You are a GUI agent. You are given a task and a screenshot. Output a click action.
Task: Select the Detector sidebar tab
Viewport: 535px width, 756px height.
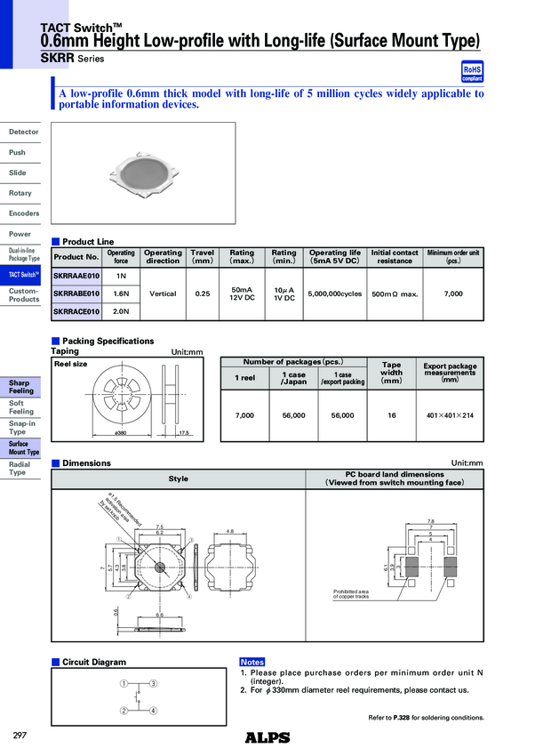coord(20,133)
